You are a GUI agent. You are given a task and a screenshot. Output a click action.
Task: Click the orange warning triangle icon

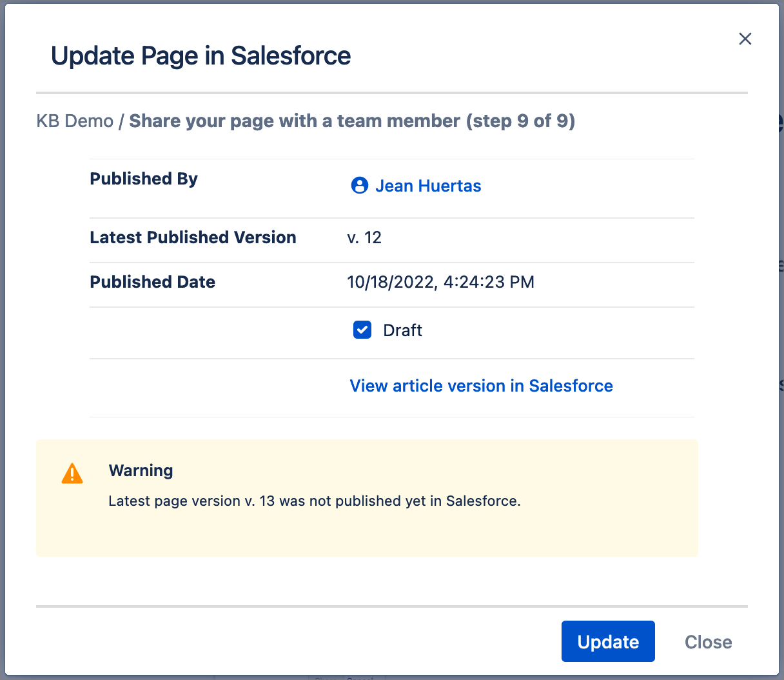[x=72, y=474]
